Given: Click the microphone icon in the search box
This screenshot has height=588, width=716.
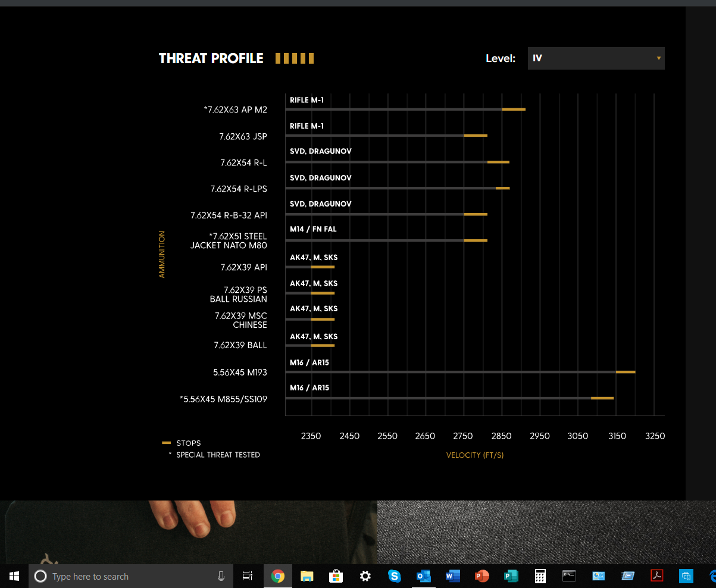Looking at the screenshot, I should tap(221, 576).
